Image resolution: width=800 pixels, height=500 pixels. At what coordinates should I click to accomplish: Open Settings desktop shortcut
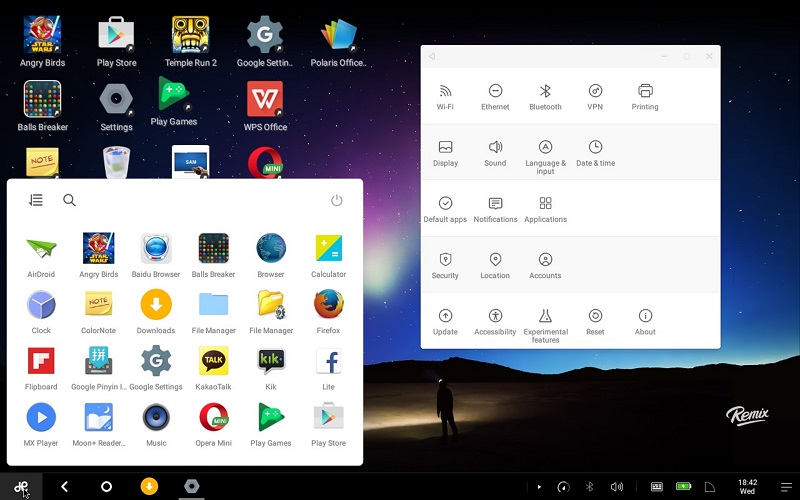tap(116, 106)
